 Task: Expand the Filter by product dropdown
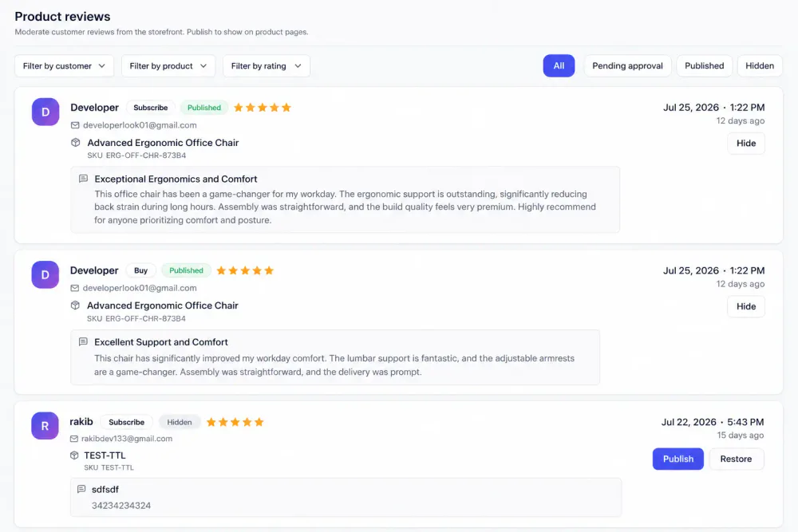coord(168,66)
